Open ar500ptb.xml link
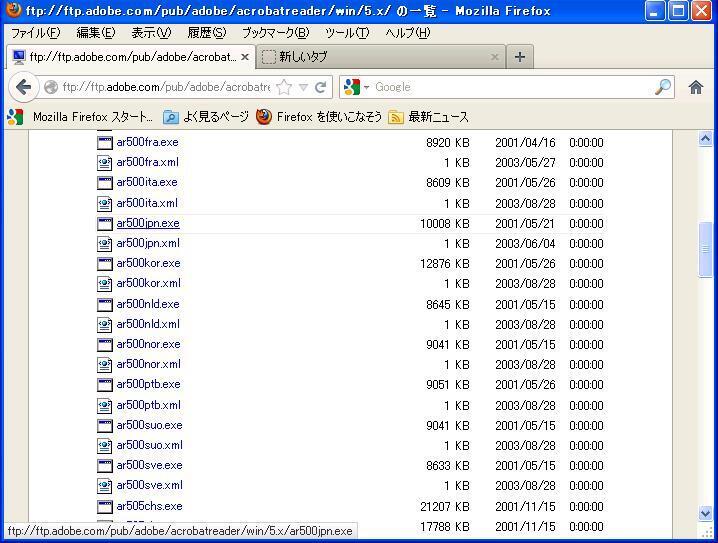718x543 pixels. pos(148,405)
